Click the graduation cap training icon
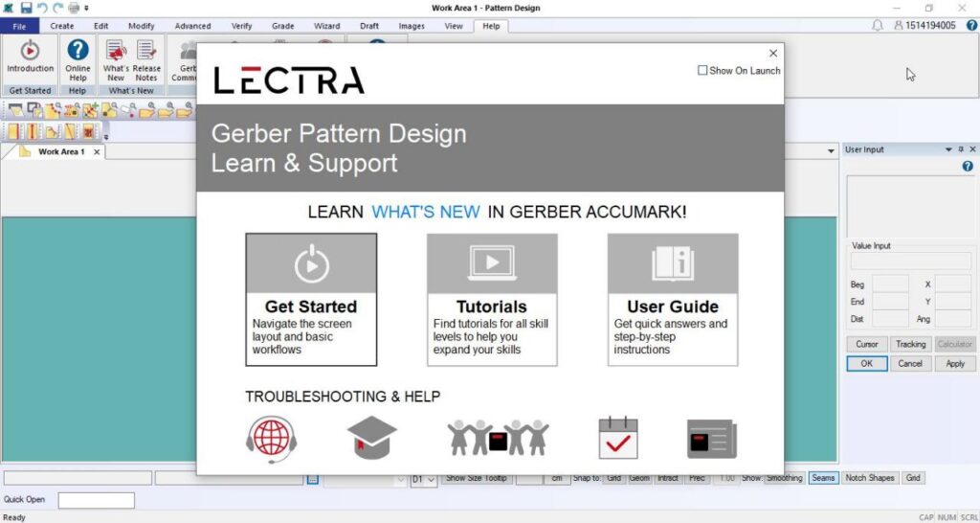This screenshot has height=523, width=980. click(371, 439)
